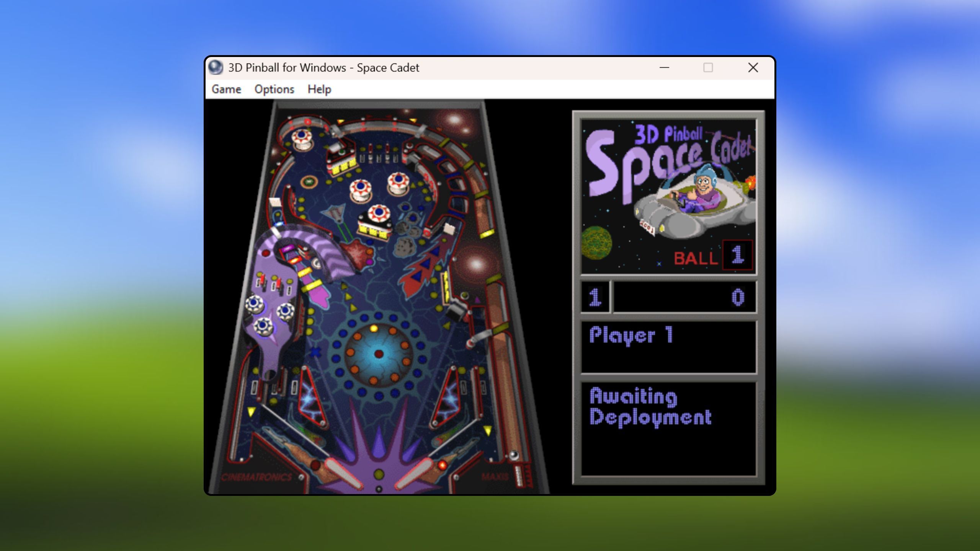Viewport: 980px width, 551px height.
Task: Close the 3D Pinball window
Action: (753, 68)
